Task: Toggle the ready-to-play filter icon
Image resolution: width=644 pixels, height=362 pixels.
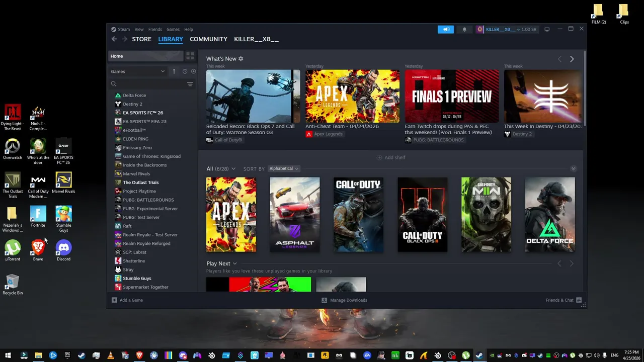Action: point(193,71)
